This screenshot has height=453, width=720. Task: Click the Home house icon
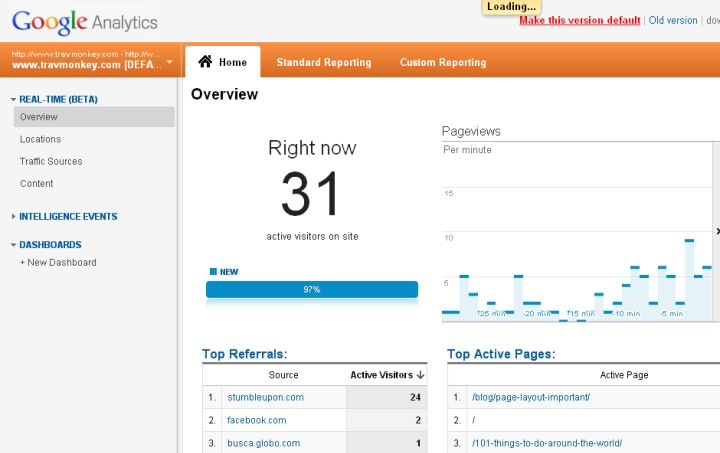pos(205,62)
